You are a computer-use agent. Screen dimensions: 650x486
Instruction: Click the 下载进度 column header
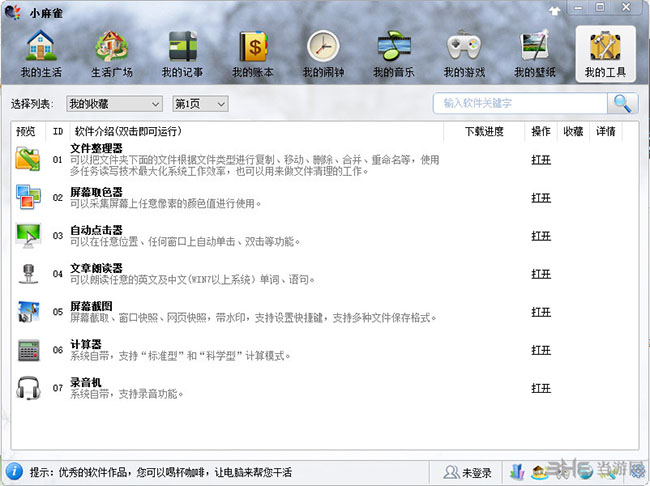click(x=484, y=131)
